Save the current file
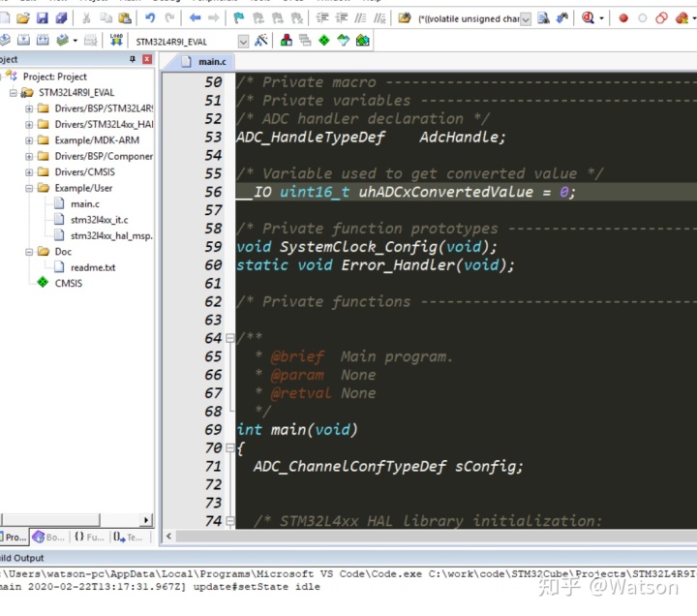Screen dimensions: 697x616 (43, 18)
